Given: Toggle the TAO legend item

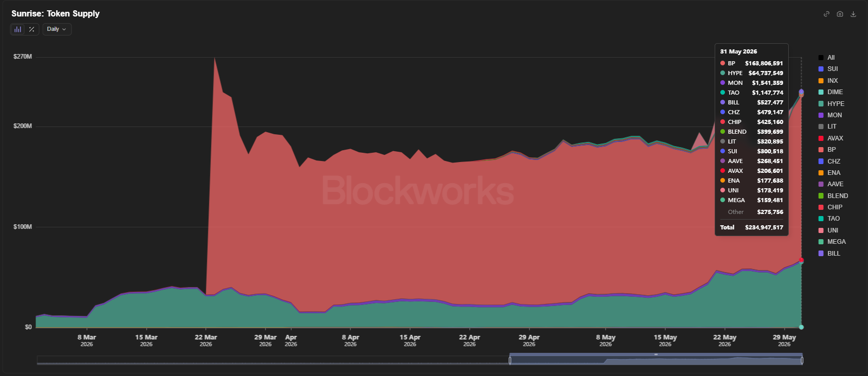Looking at the screenshot, I should 829,219.
